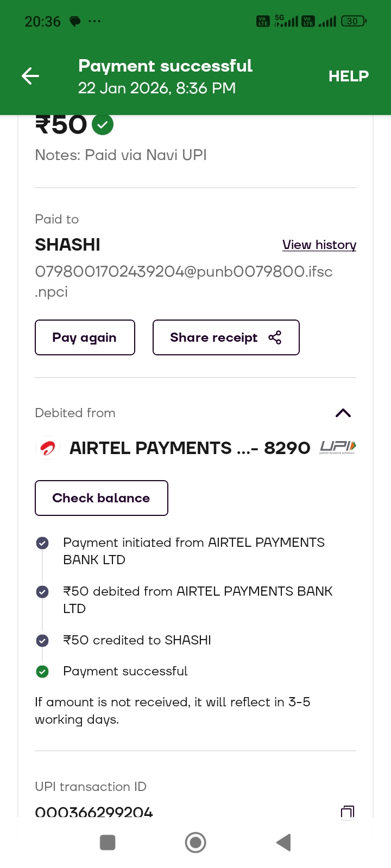Open HELP from the top bar
391x868 pixels.
tap(348, 76)
